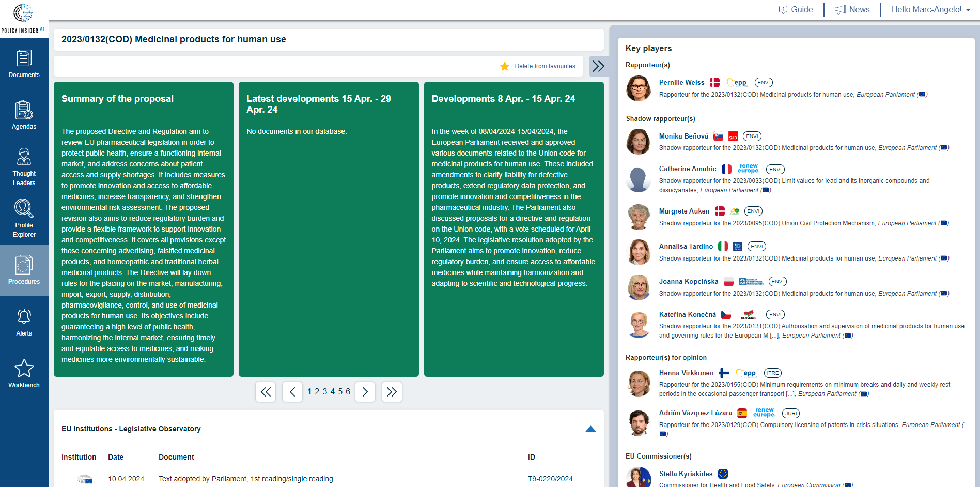Open the Workbench star section
Viewport: 980px width, 487px height.
24,373
